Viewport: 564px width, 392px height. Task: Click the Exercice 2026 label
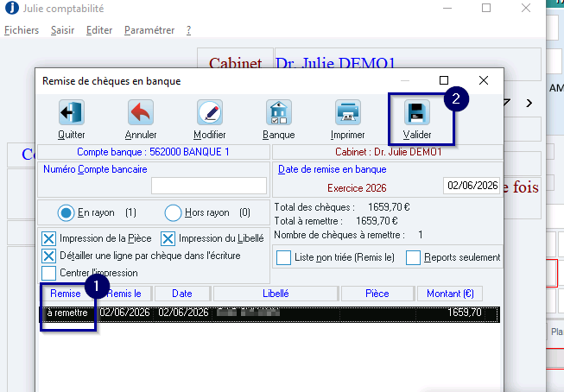pyautogui.click(x=357, y=188)
